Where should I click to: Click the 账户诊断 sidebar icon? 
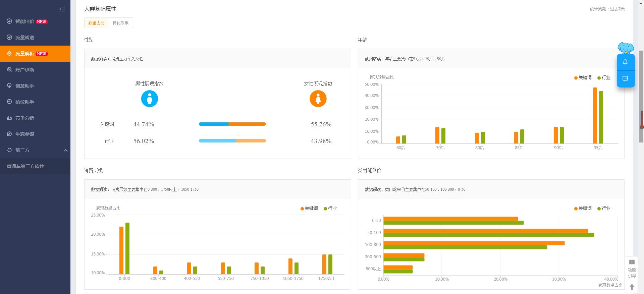(9, 69)
